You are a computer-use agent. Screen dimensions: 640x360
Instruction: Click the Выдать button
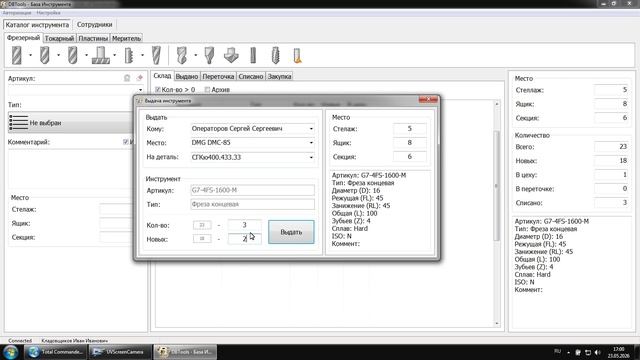pyautogui.click(x=291, y=232)
